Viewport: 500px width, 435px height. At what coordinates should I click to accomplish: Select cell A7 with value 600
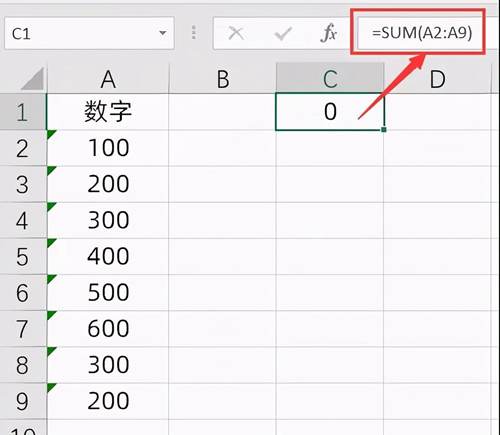[108, 329]
